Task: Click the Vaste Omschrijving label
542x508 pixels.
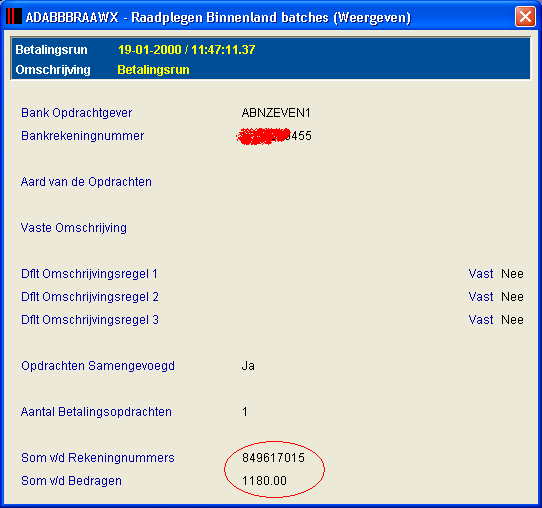Action: pyautogui.click(x=74, y=228)
